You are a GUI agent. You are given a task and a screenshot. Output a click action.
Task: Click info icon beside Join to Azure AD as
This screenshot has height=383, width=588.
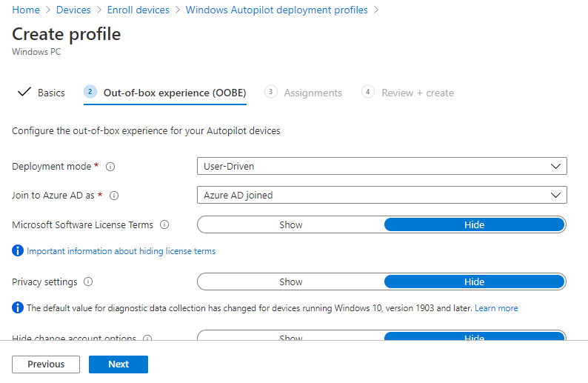point(114,196)
